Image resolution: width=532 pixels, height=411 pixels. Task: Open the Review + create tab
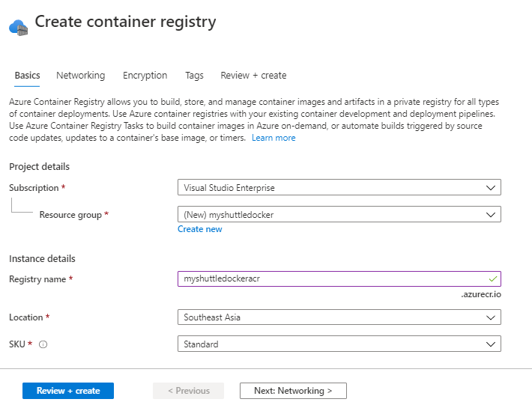253,76
